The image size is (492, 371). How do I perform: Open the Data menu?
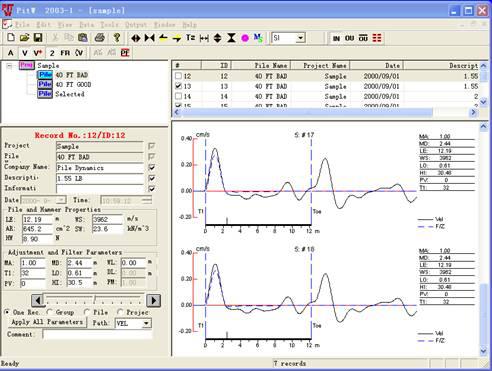coord(86,25)
